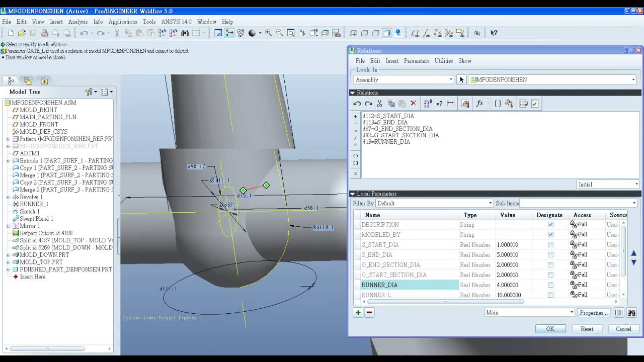Open the find binoculars tool
Image resolution: width=644 pixels, height=362 pixels.
(185, 33)
